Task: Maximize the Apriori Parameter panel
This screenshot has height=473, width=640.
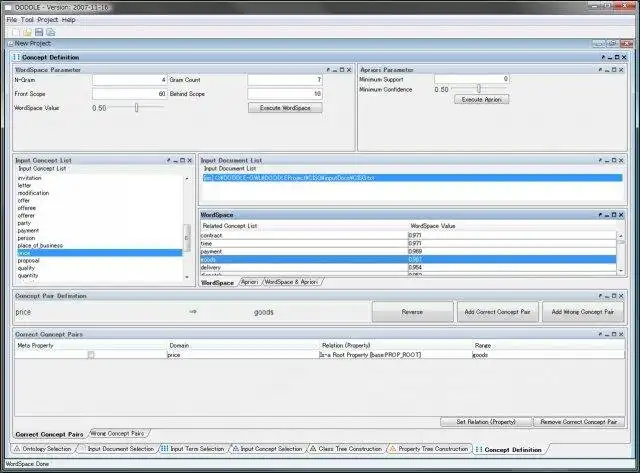Action: 614,70
